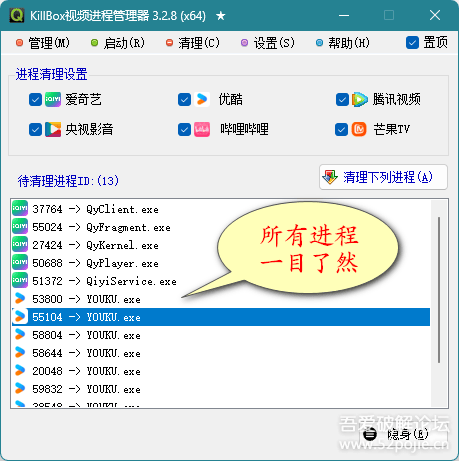Click Youku icon on process 58804 row
This screenshot has height=461, width=459.
tap(20, 334)
